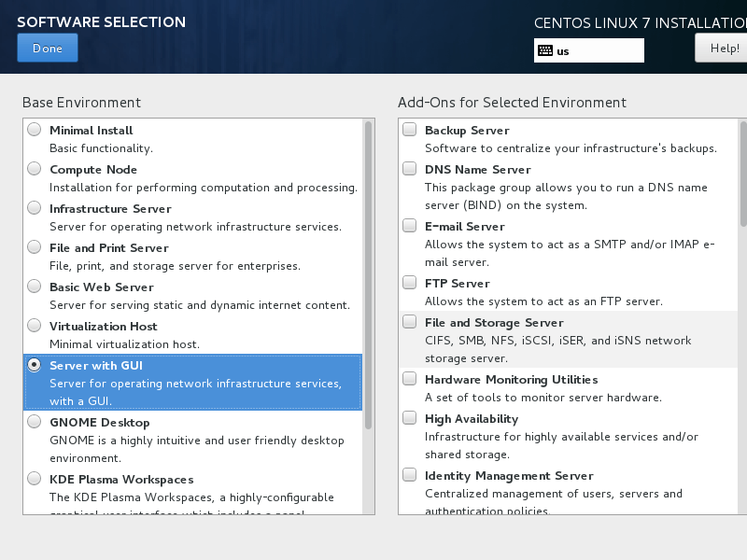Select the Basic Web Server environment

click(34, 287)
